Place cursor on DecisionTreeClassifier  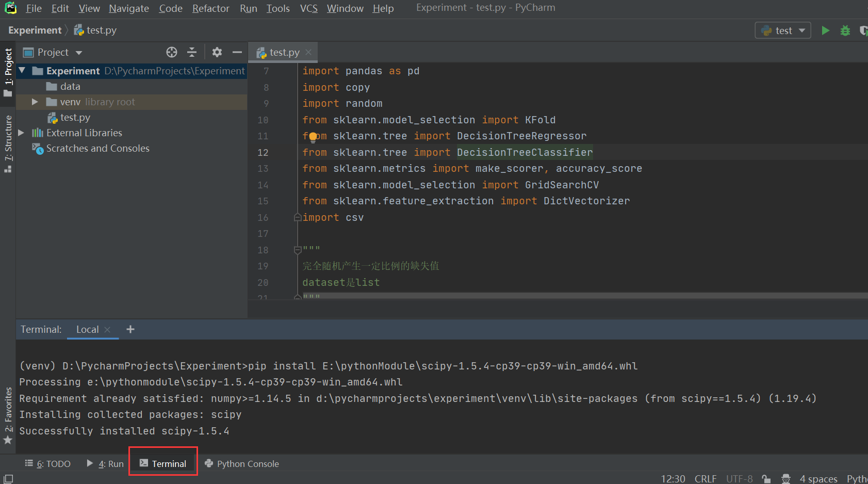525,152
